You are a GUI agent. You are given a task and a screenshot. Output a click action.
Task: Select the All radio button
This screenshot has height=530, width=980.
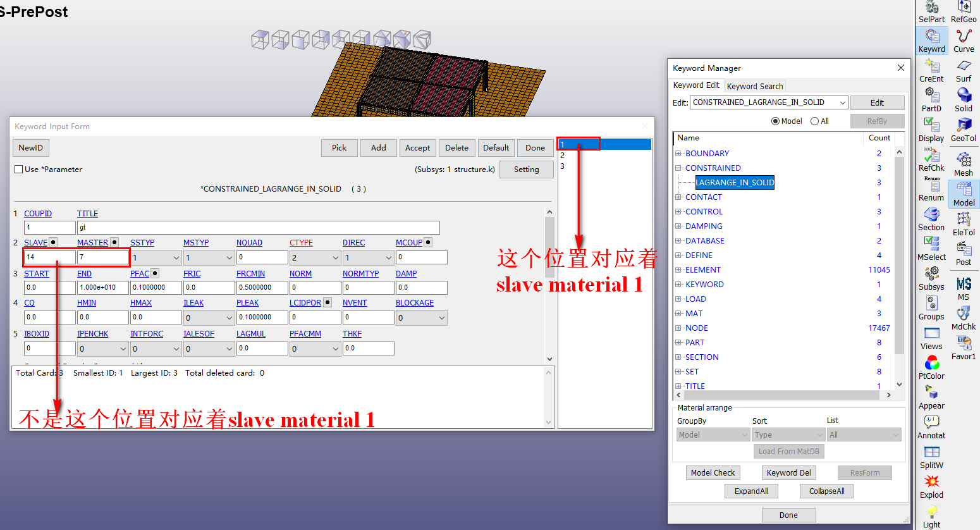(814, 121)
